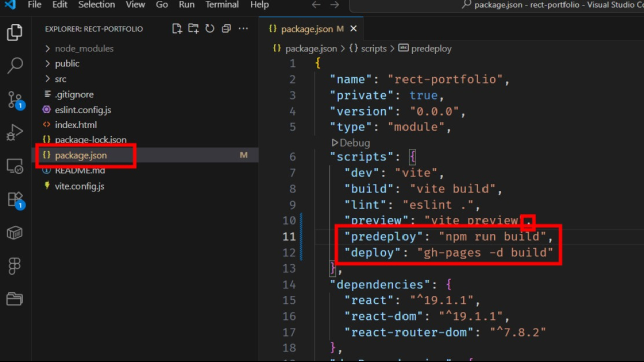Open the Explorer view in activity bar
Image resolution: width=644 pixels, height=362 pixels.
point(15,33)
